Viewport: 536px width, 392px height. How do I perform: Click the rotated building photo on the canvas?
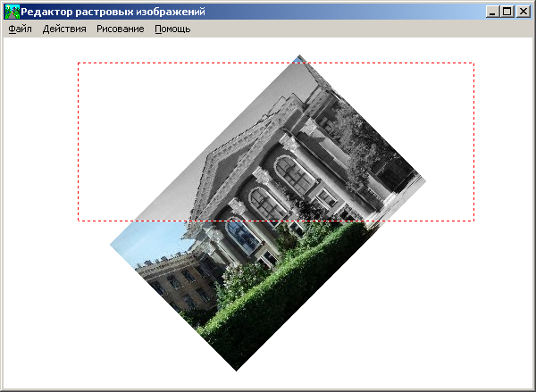point(268,213)
